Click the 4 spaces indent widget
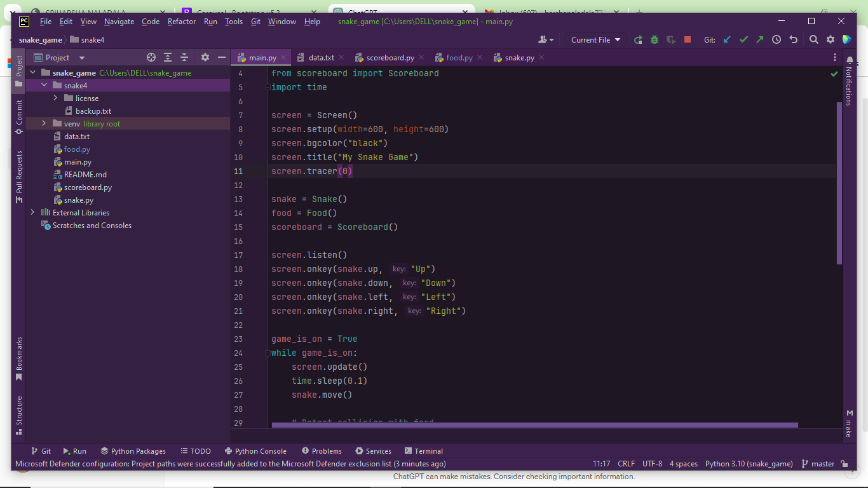868x488 pixels. tap(683, 464)
